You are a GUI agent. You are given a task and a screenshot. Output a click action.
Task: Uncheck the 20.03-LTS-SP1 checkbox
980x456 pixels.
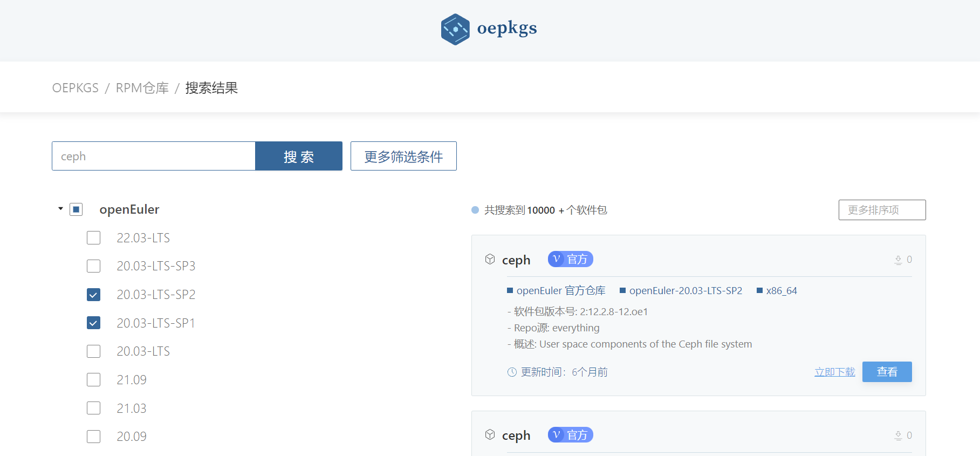tap(94, 323)
